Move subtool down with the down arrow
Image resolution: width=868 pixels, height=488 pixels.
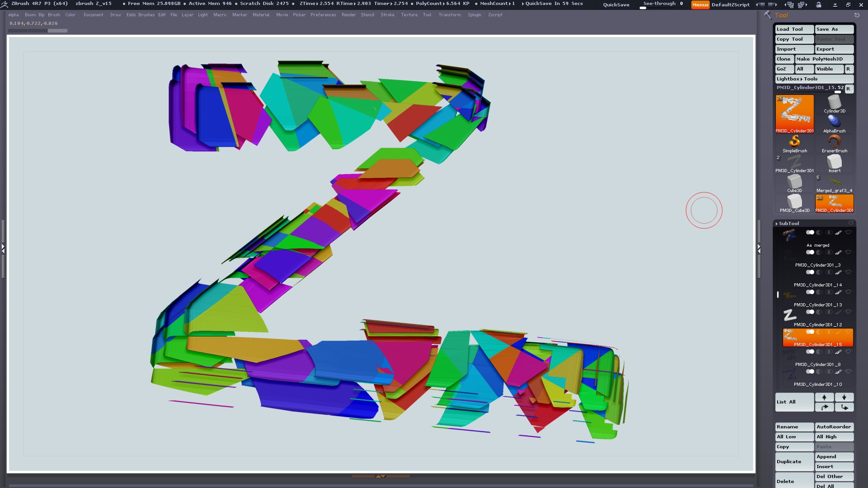(844, 397)
